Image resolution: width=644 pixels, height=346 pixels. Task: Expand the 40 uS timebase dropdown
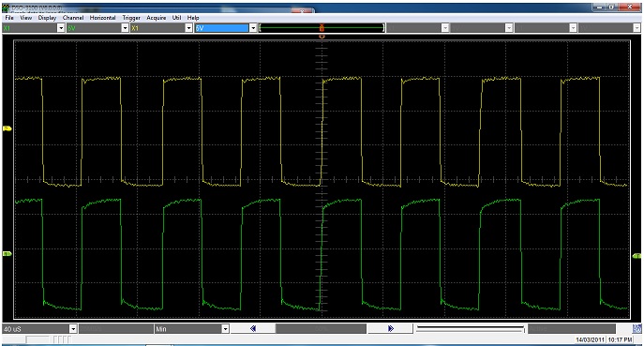[73, 329]
